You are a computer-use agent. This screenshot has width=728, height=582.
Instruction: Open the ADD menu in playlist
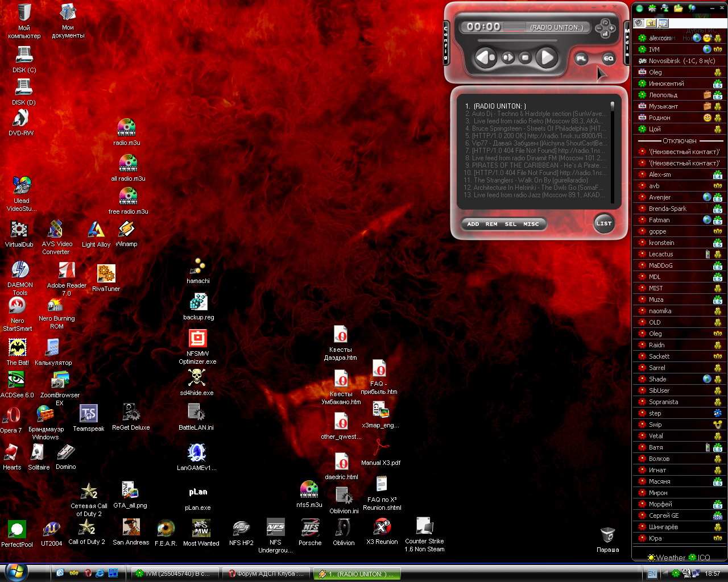[473, 224]
